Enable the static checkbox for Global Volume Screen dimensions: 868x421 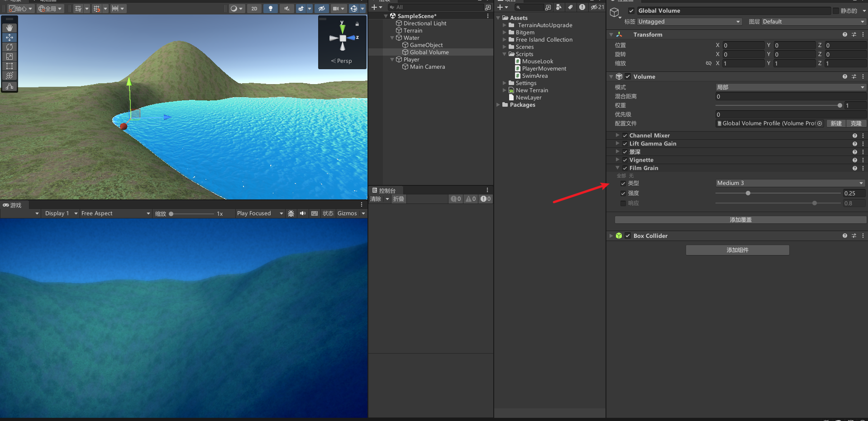(x=835, y=11)
